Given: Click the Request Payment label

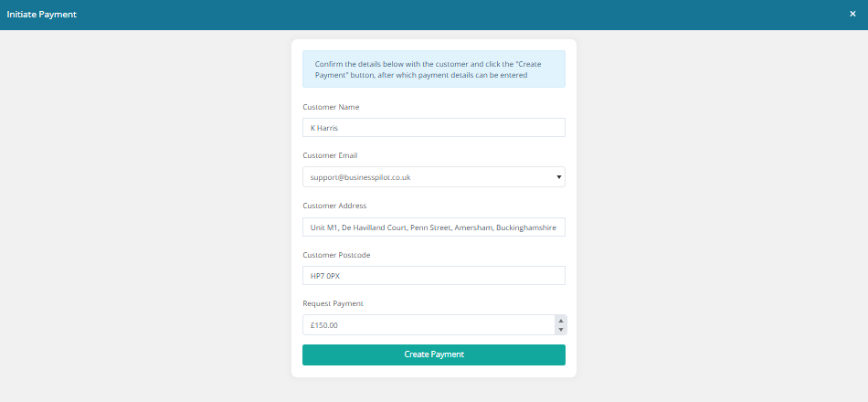Looking at the screenshot, I should pyautogui.click(x=333, y=303).
